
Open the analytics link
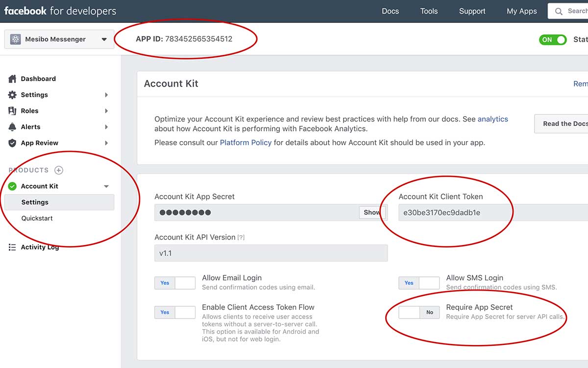[x=493, y=119]
